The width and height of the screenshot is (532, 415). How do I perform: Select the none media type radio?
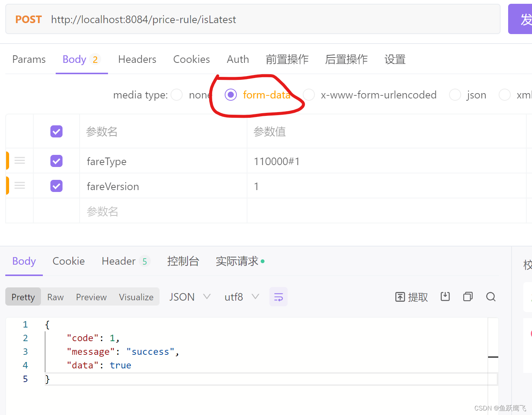coord(177,95)
